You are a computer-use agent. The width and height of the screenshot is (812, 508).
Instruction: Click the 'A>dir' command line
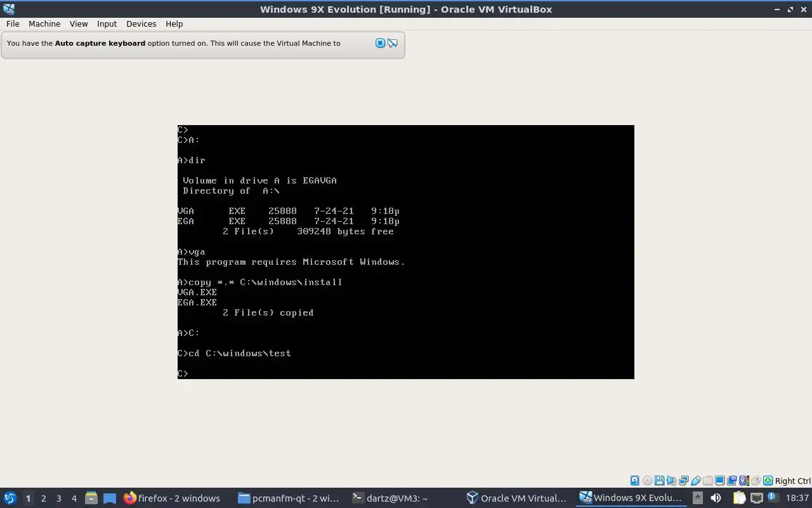coord(192,160)
